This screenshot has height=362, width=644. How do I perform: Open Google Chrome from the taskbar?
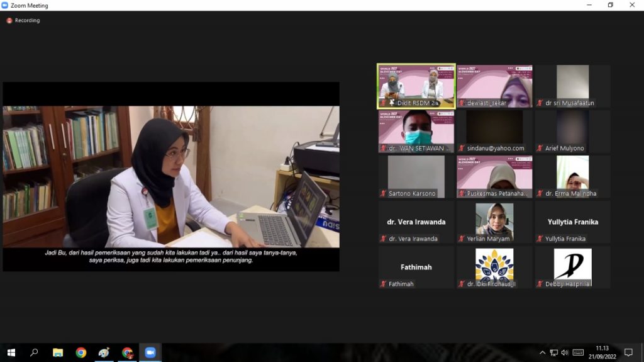pos(80,353)
